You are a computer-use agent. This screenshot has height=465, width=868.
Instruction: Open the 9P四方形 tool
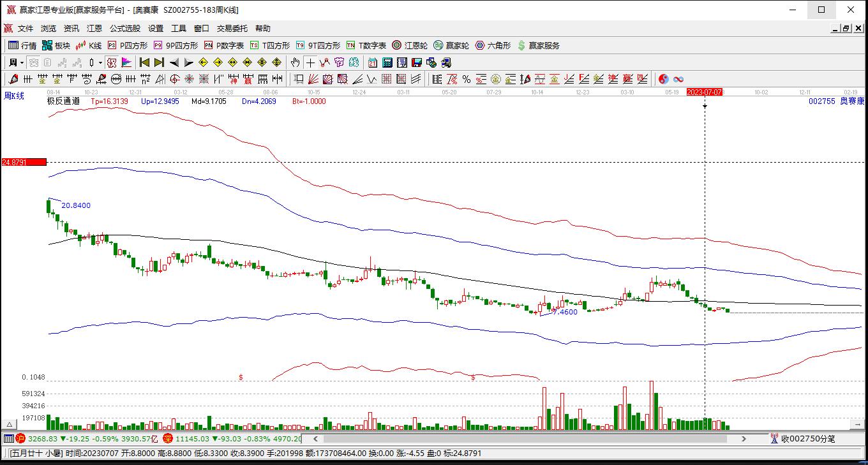tap(176, 45)
